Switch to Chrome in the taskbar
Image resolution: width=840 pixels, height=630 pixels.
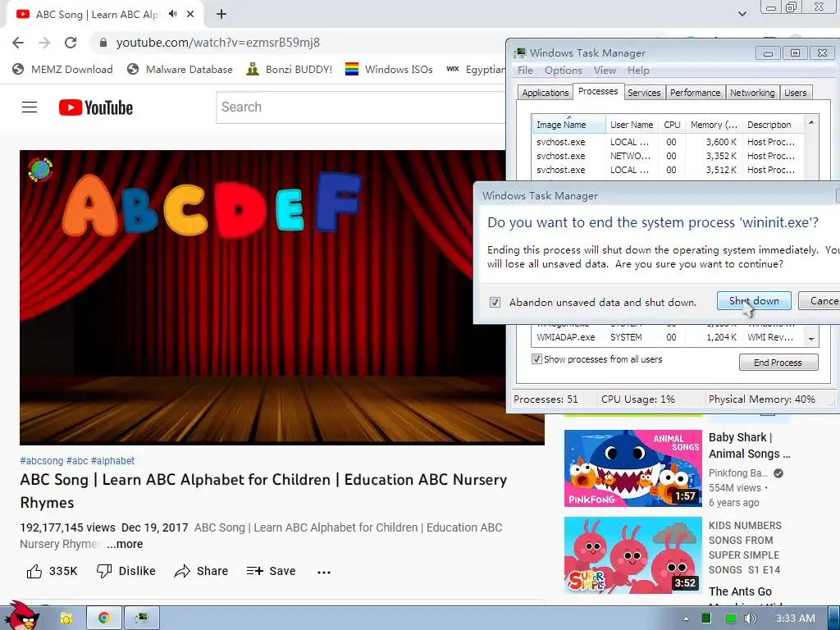[x=104, y=619]
